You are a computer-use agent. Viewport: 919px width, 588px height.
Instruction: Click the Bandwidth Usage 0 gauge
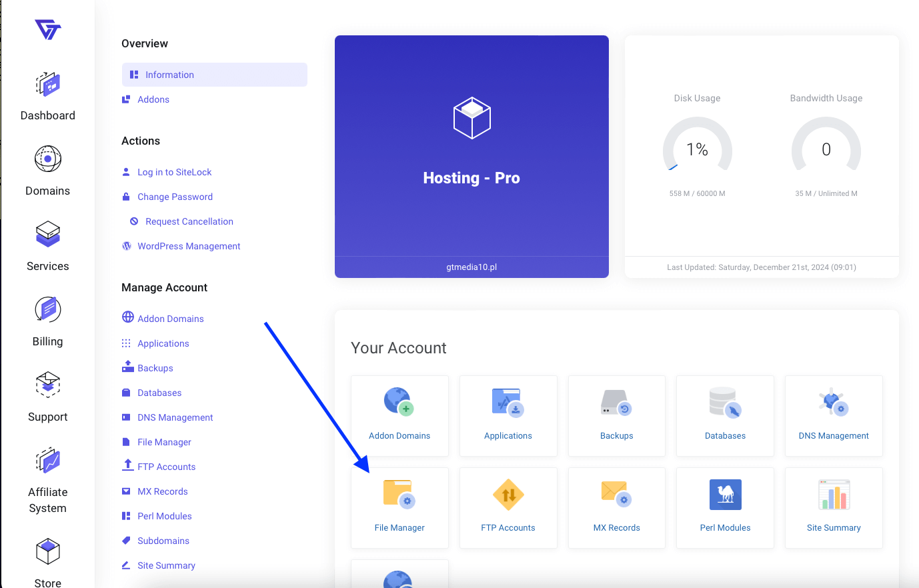[x=826, y=145]
